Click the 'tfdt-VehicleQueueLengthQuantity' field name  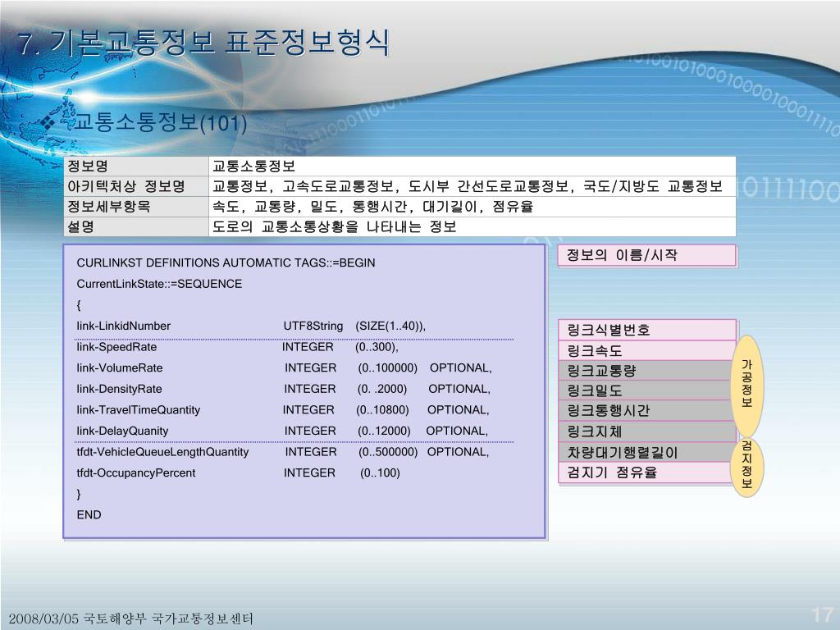coord(162,452)
